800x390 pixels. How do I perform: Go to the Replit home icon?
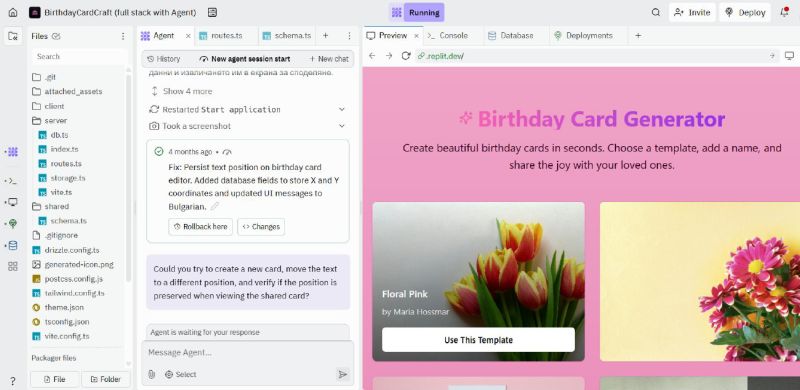[13, 13]
